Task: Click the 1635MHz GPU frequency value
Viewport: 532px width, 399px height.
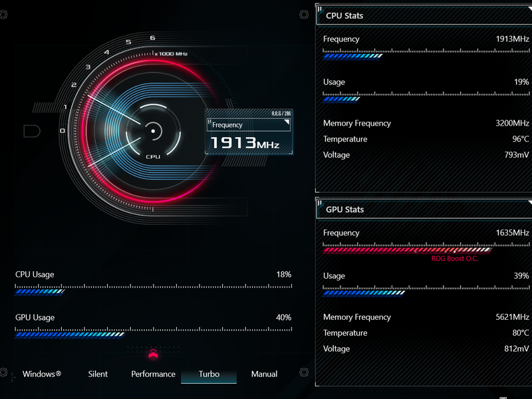Action: point(512,233)
